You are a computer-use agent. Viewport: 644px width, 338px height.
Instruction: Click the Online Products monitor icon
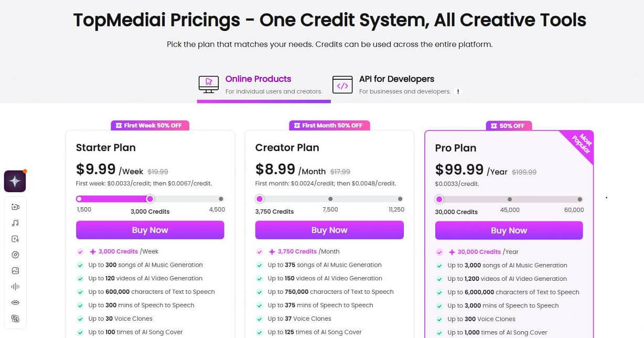(208, 84)
